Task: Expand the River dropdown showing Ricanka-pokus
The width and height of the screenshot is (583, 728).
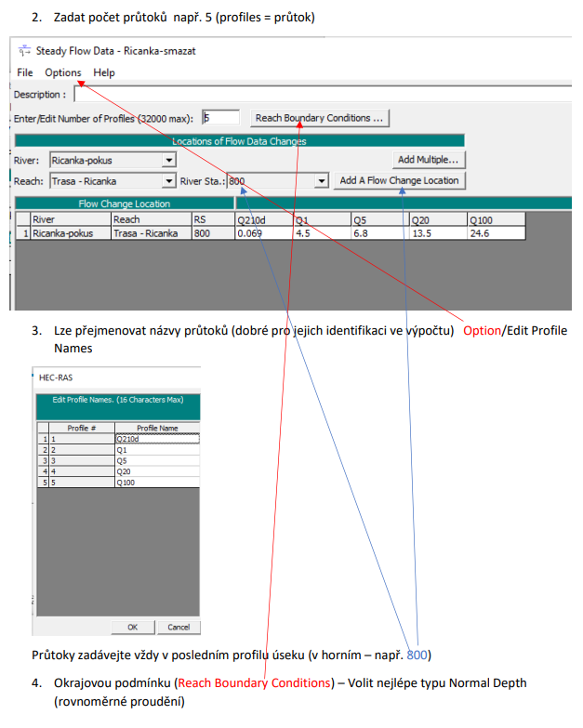Action: pos(168,160)
